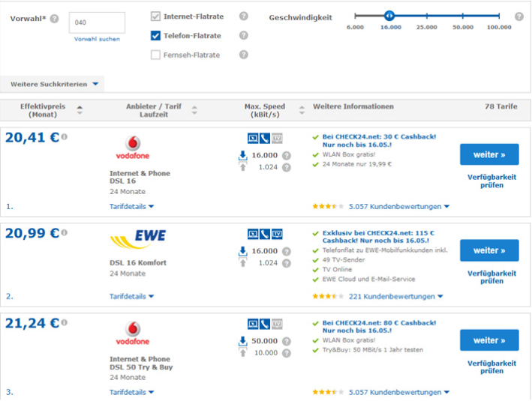Viewport: 532px width, 401px height.
Task: Click help icon at the Geschwindigkeit slider end
Action: coord(518,16)
